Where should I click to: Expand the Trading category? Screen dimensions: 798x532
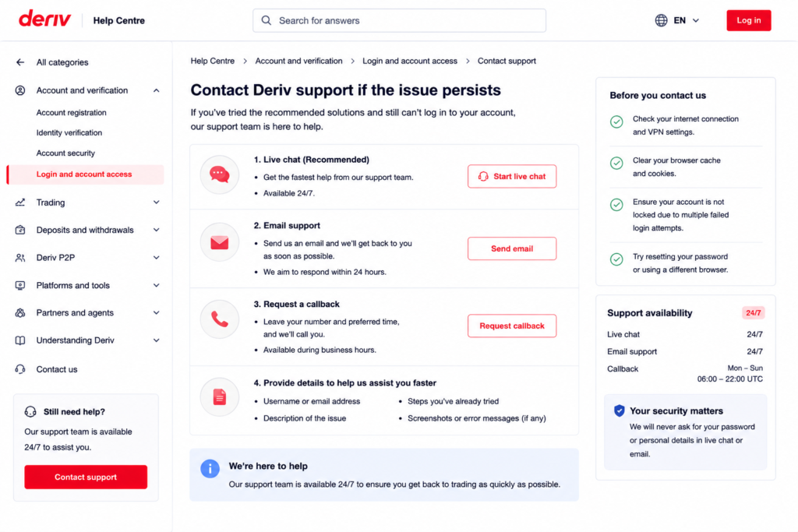pyautogui.click(x=156, y=203)
